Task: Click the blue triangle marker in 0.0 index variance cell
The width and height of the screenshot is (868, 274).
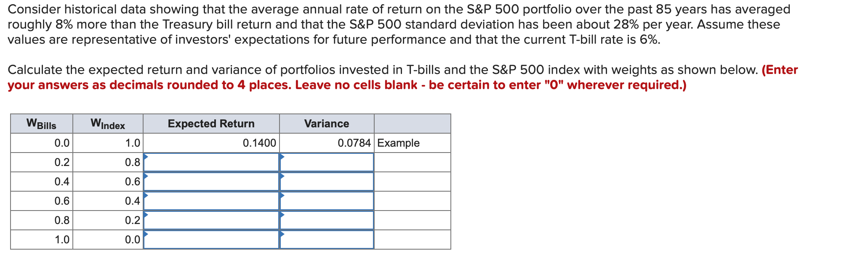Action: 282,234
